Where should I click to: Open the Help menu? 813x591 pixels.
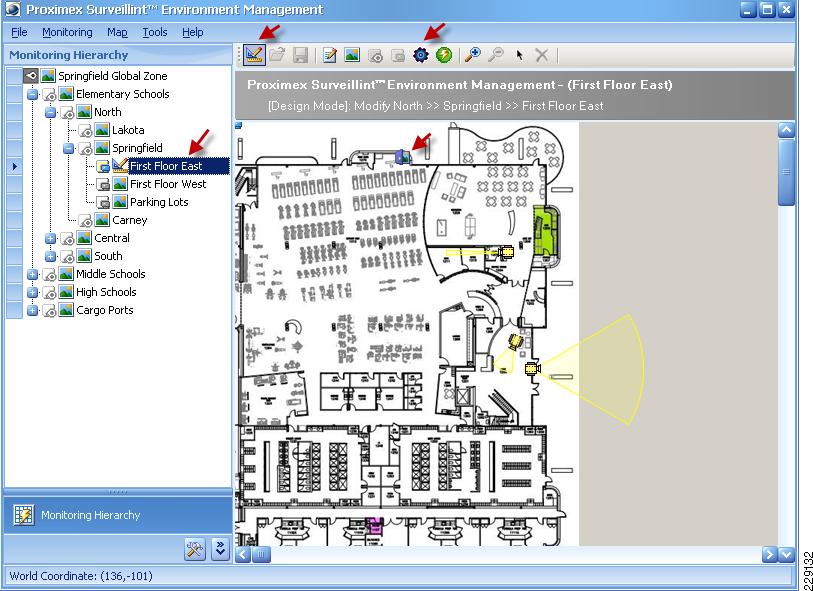192,32
